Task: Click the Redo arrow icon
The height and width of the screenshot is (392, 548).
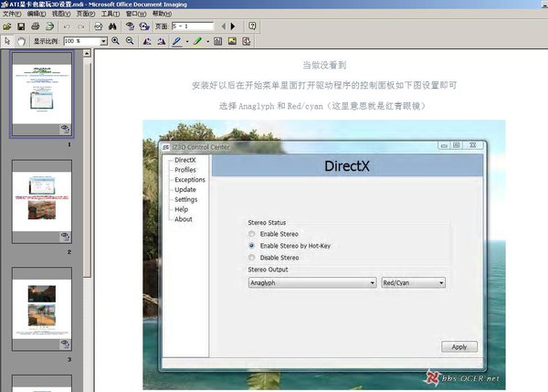Action: [x=80, y=26]
